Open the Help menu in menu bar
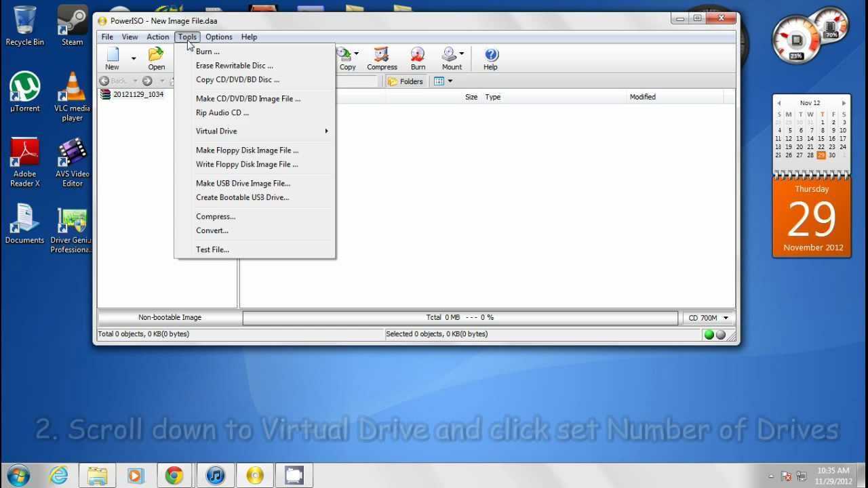Image resolution: width=868 pixels, height=488 pixels. (x=249, y=37)
